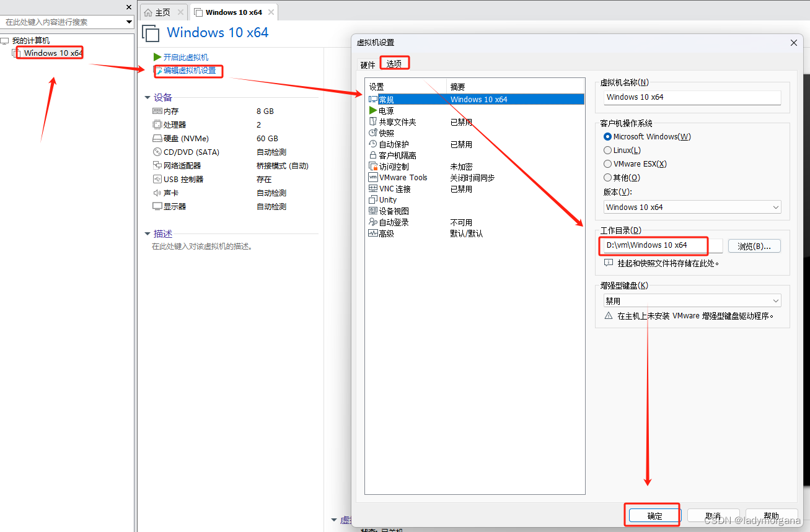Click the home icon on 主页 tab
The height and width of the screenshot is (532, 810).
coord(148,12)
